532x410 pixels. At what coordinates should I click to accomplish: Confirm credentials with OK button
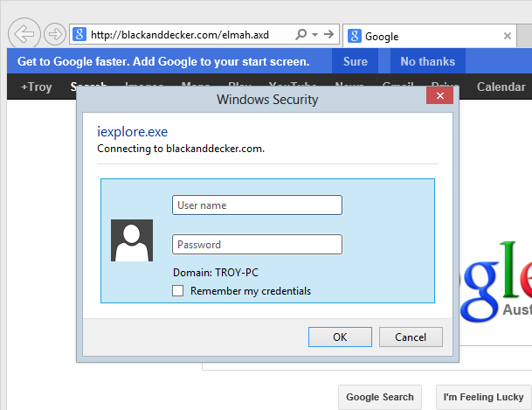(x=340, y=337)
